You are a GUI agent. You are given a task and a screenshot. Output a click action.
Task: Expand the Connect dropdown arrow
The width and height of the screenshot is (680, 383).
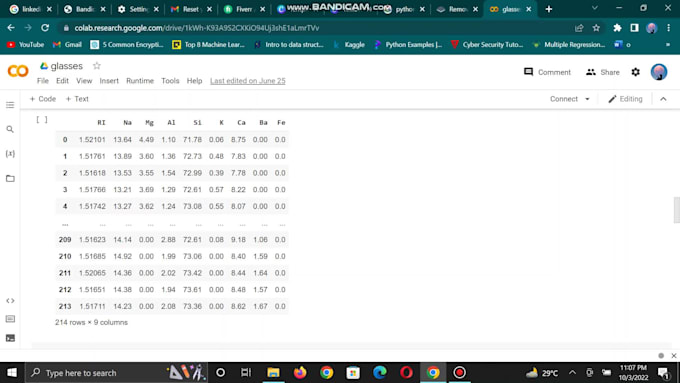tap(587, 99)
